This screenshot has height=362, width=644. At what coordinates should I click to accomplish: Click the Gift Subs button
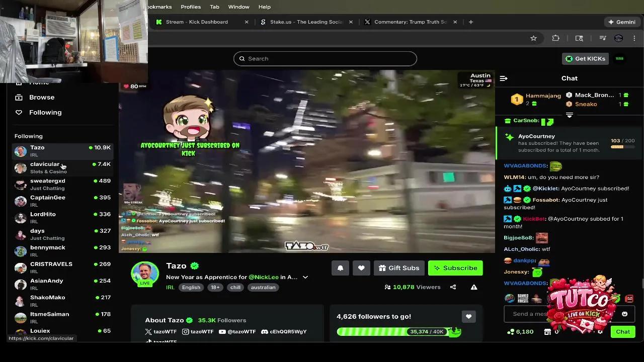399,268
